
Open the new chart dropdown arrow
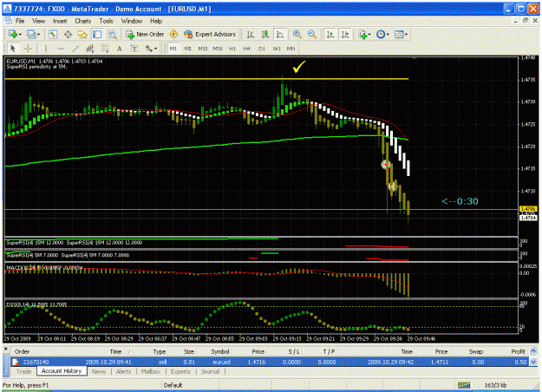(x=21, y=35)
